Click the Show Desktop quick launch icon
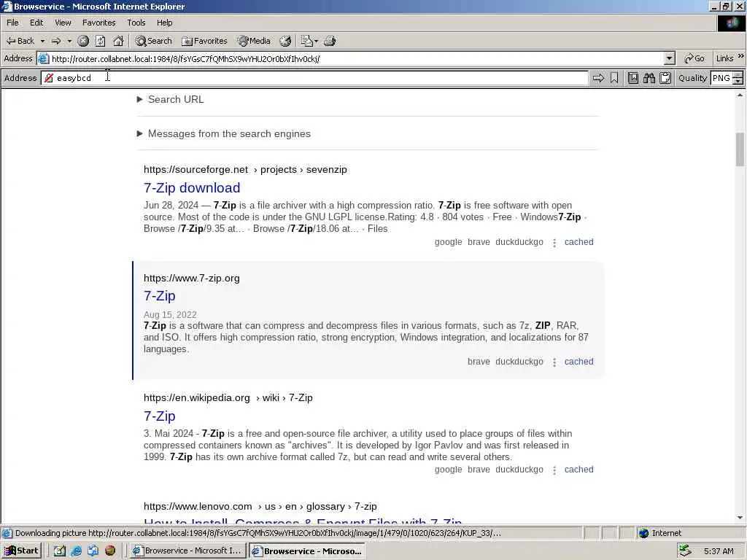747x560 pixels. [x=60, y=551]
